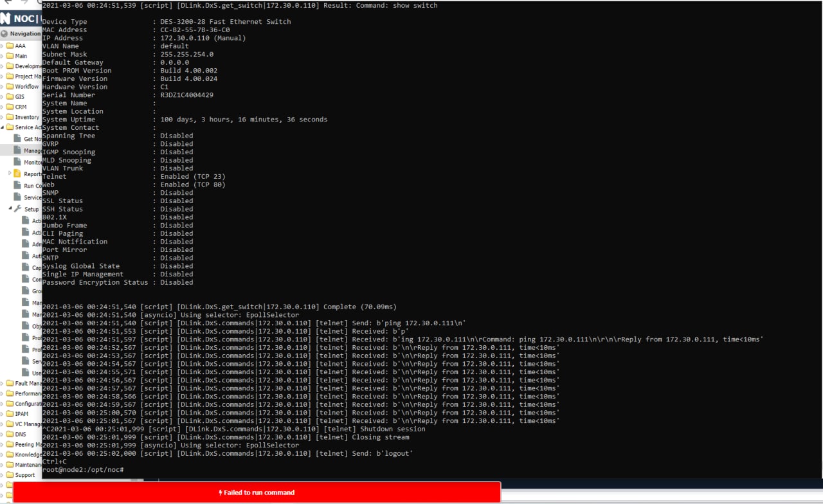Click the Navigation panel globe icon

click(5, 33)
